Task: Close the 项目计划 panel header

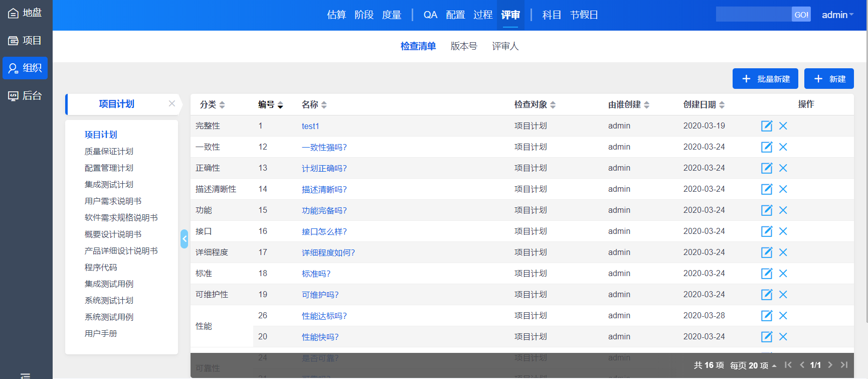Action: coord(172,103)
